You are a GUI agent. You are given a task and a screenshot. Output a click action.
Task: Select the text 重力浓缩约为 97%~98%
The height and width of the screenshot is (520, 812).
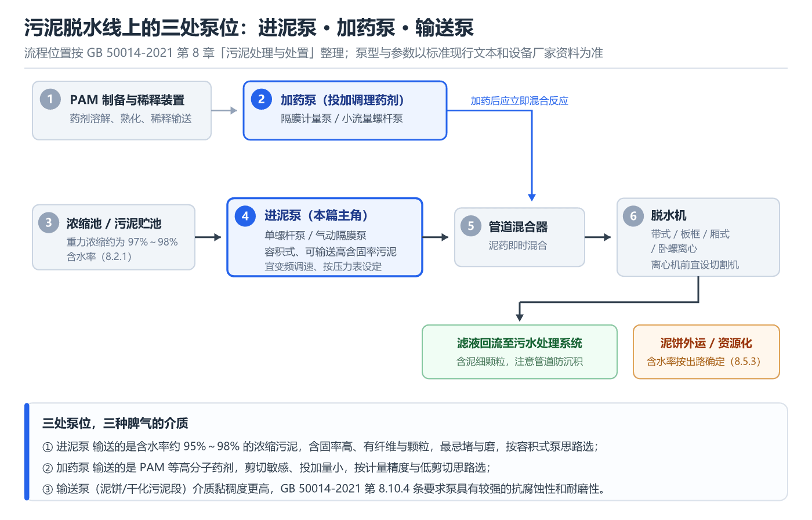[122, 242]
